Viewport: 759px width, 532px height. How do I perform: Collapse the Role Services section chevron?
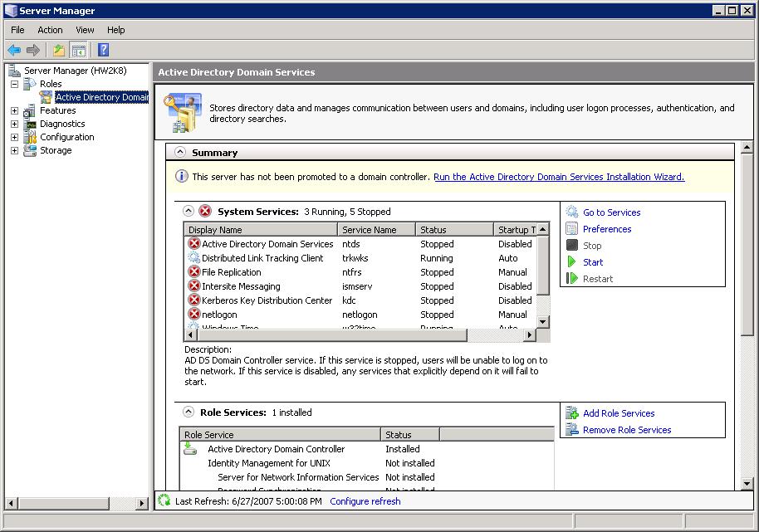189,412
